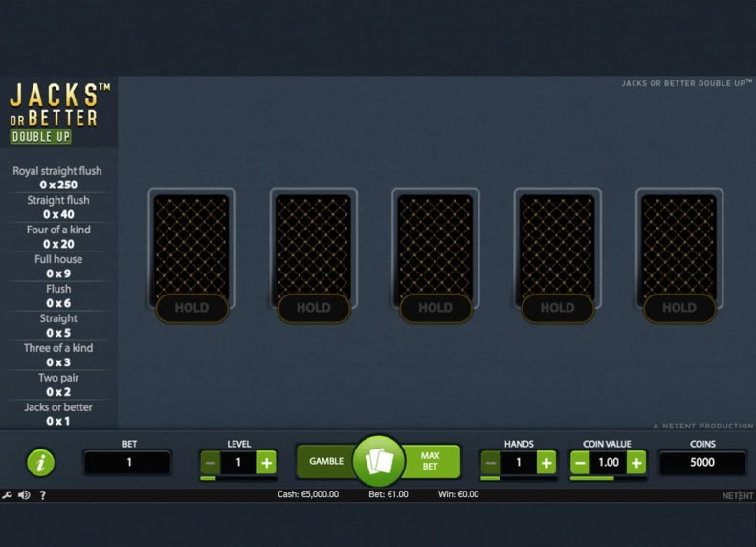Screen dimensions: 756x547
Task: Click the Four of a kind payout
Action: coord(57,236)
